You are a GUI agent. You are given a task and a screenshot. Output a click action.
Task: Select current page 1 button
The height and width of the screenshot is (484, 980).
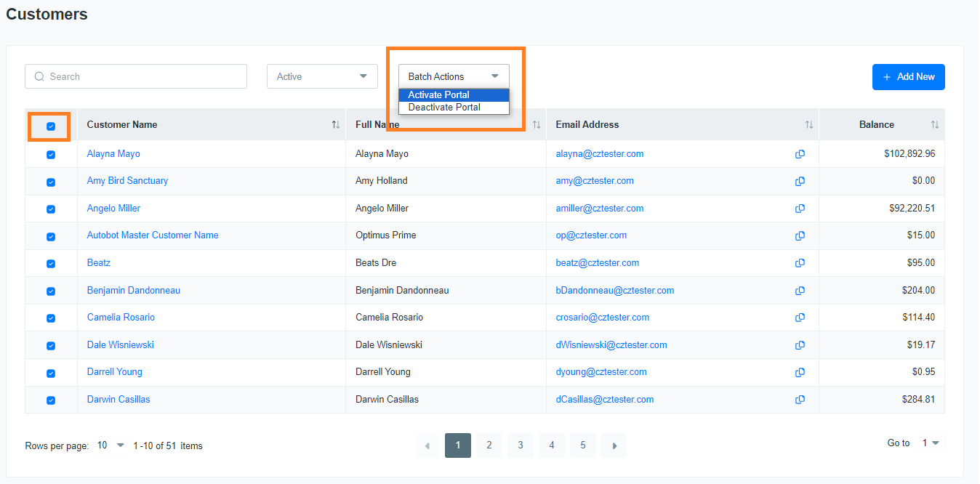[x=458, y=445]
